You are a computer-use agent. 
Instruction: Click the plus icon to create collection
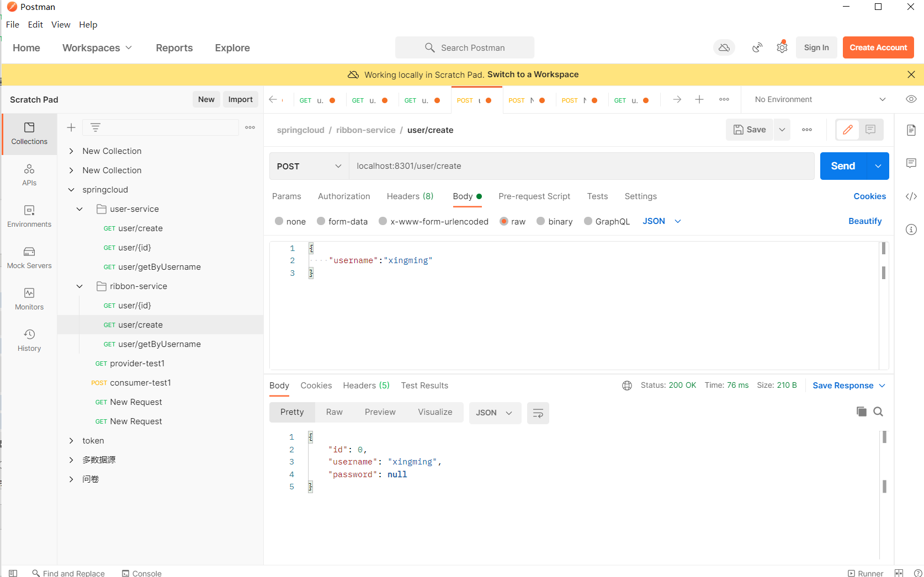[71, 127]
